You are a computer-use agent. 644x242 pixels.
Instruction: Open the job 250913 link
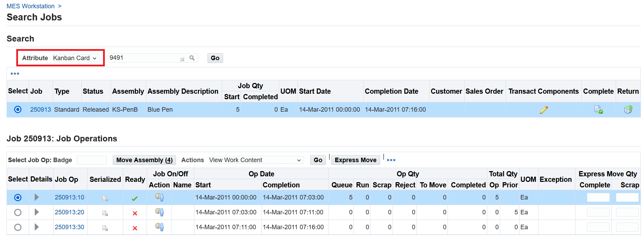pyautogui.click(x=40, y=110)
